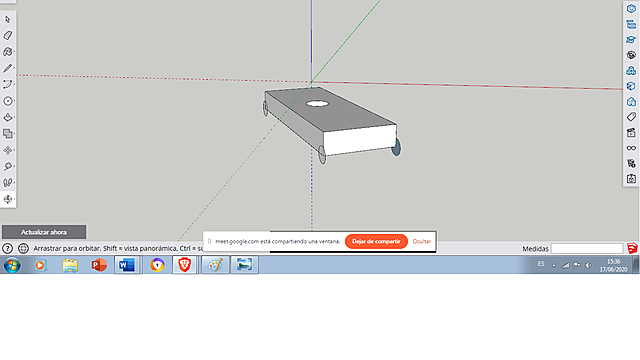
Task: Click the Actualizar ahora button
Action: tap(44, 232)
